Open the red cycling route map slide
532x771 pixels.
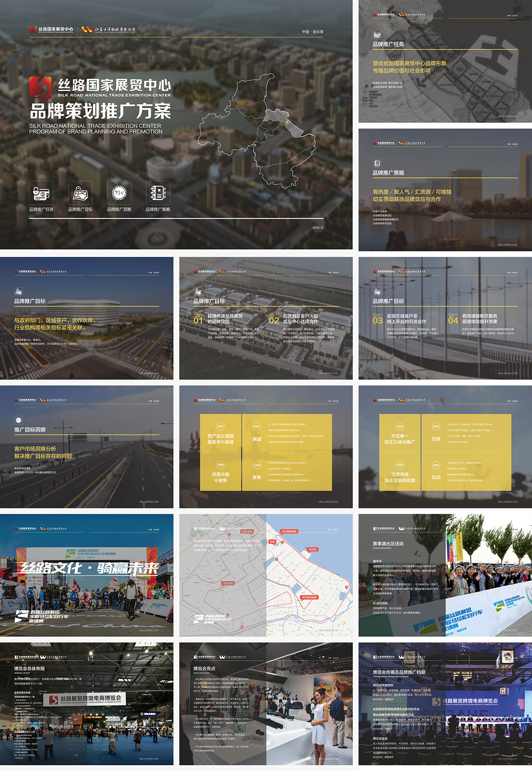pyautogui.click(x=266, y=575)
